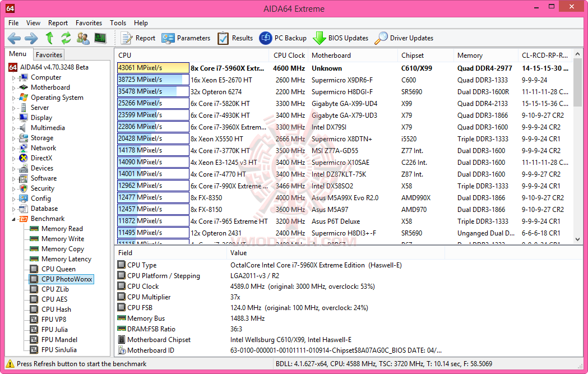This screenshot has height=374, width=588.
Task: Show benchmark Results
Action: click(x=235, y=38)
